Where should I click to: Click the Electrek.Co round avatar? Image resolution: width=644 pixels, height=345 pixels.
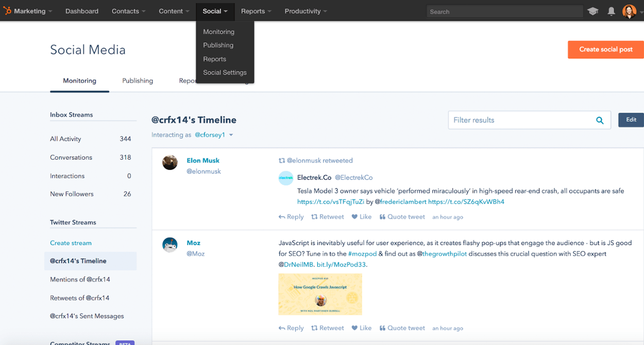pos(286,178)
